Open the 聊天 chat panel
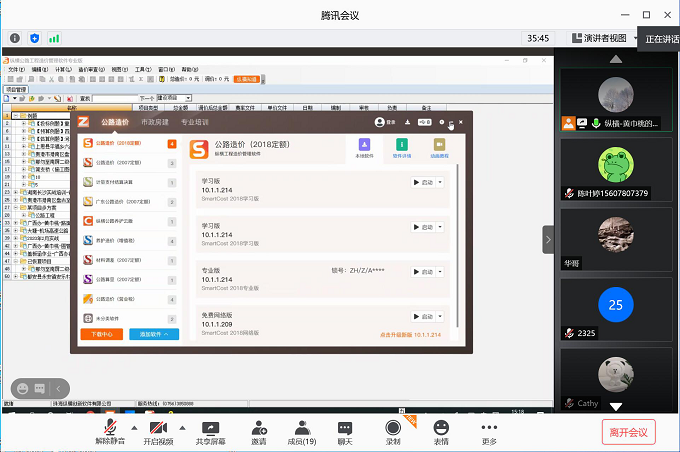Screen dimensions: 680x452 [345, 432]
